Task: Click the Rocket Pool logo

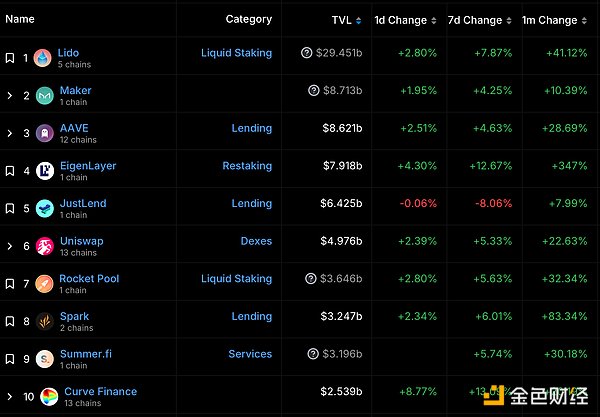Action: (x=43, y=284)
